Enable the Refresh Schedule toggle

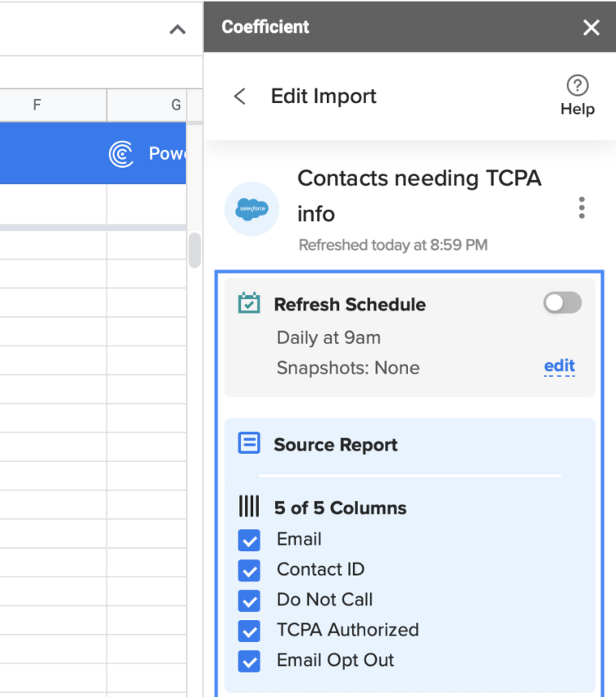(x=562, y=302)
